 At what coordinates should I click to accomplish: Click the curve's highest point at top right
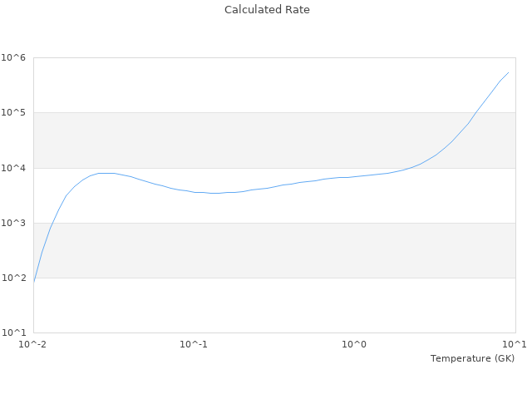[x=508, y=72]
